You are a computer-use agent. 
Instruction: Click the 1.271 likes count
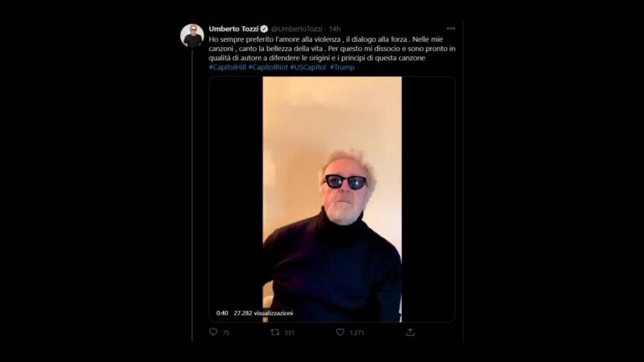pos(356,333)
